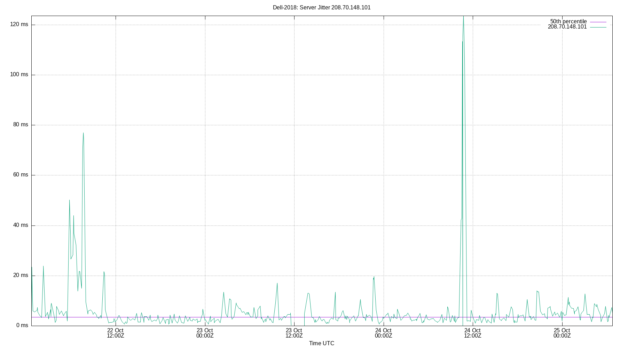Click the '20 ms' y-axis label
The image size is (644, 348).
coord(21,275)
